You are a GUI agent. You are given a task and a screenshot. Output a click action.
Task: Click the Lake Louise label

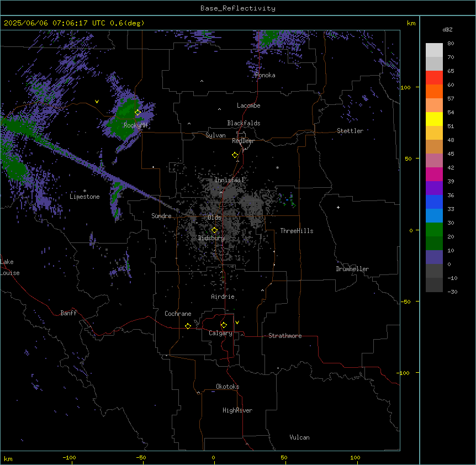click(x=9, y=267)
